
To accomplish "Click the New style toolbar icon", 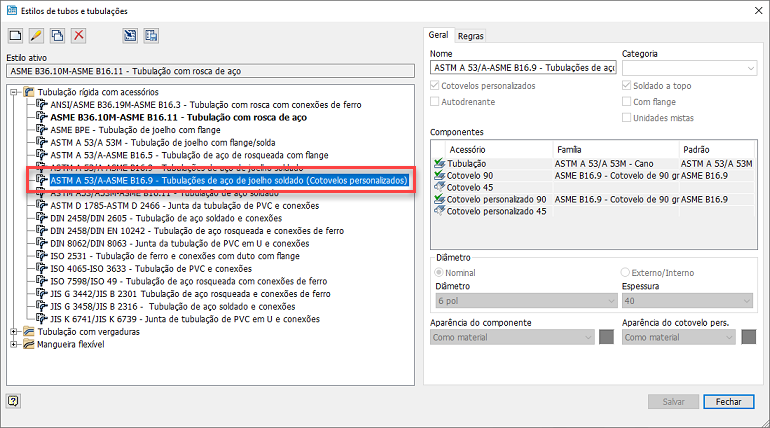I will (x=16, y=35).
